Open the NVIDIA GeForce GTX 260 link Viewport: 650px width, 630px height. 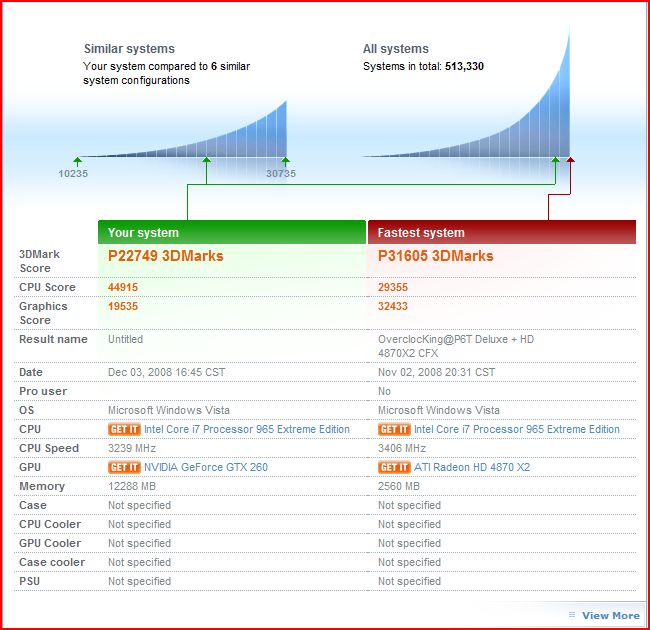[206, 467]
